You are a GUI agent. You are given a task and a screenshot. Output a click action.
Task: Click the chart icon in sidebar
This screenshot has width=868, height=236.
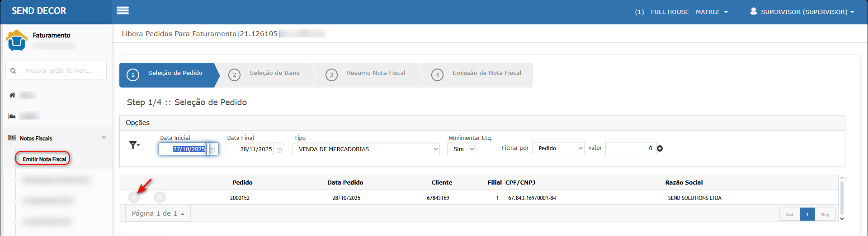pos(12,116)
